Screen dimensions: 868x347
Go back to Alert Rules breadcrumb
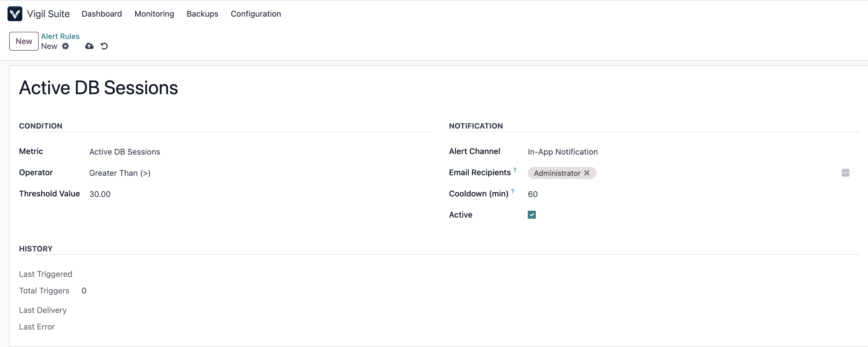coord(60,36)
